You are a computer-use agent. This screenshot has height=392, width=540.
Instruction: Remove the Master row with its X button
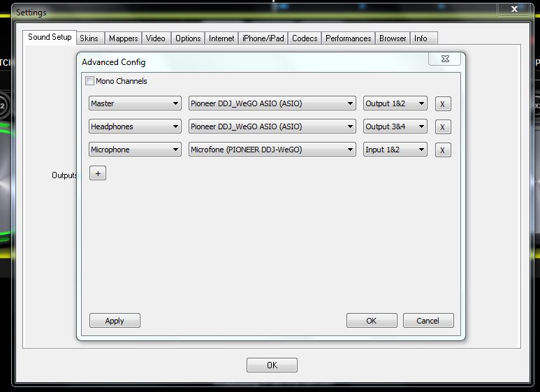(442, 104)
